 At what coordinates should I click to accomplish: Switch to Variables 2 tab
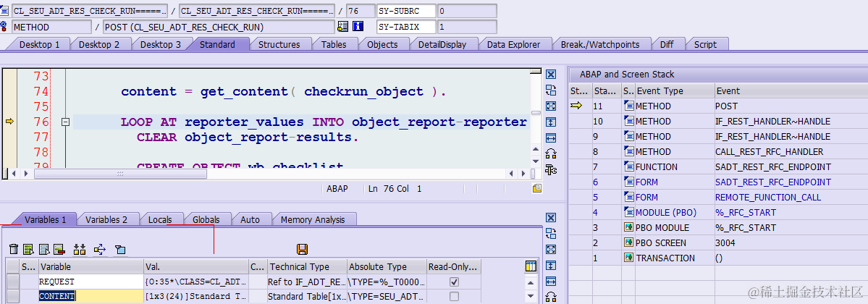coord(106,219)
